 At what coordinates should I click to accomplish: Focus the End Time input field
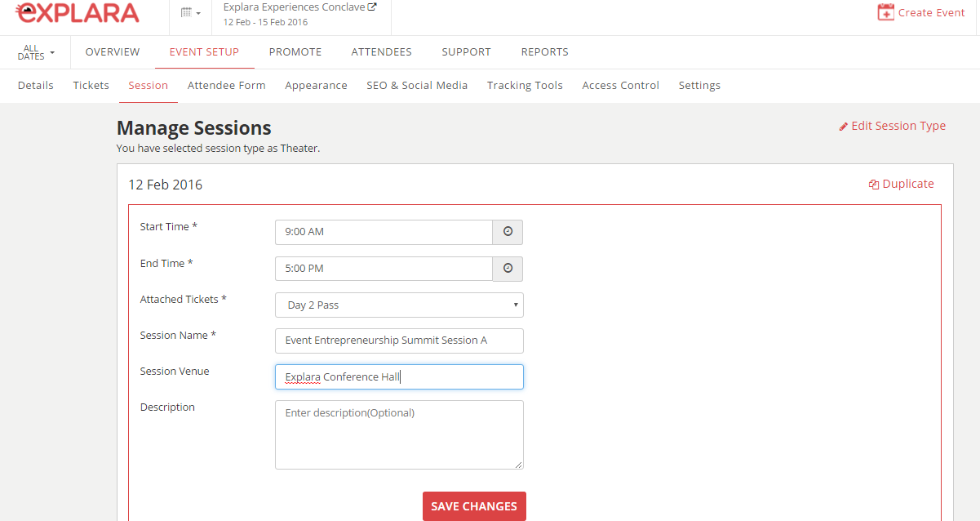pos(384,269)
